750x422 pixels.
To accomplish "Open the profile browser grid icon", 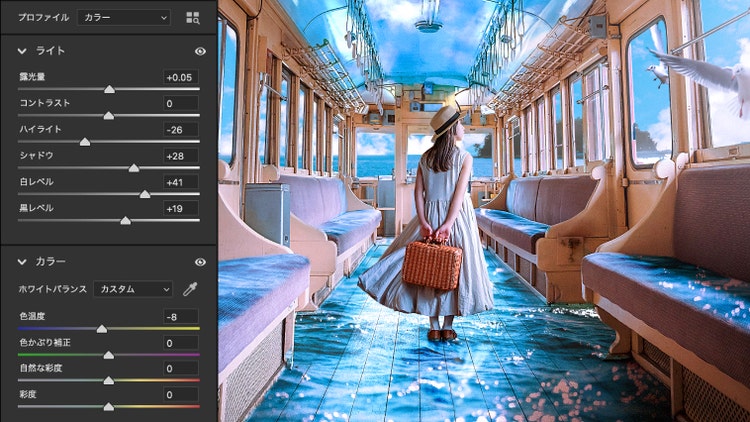I will point(193,18).
